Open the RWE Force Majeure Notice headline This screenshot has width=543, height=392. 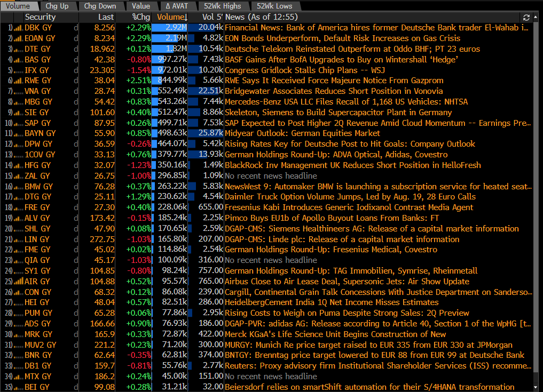click(334, 81)
